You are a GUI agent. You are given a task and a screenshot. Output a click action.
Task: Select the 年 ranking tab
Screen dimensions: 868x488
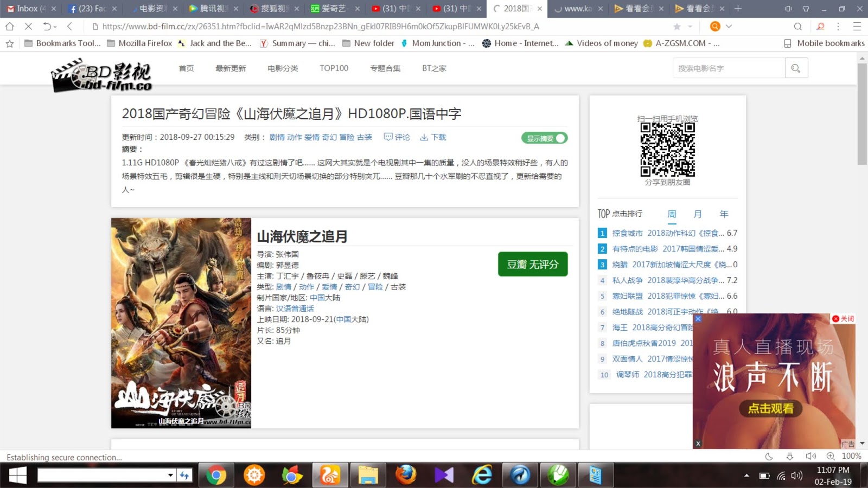tap(724, 214)
